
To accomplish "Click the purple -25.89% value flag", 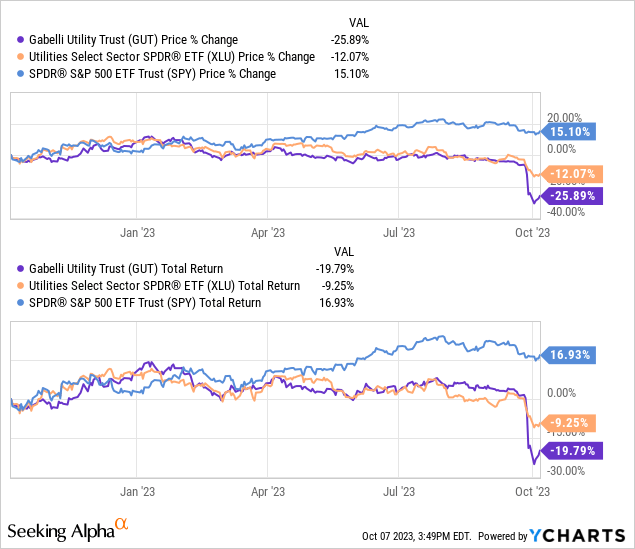I will click(x=569, y=196).
